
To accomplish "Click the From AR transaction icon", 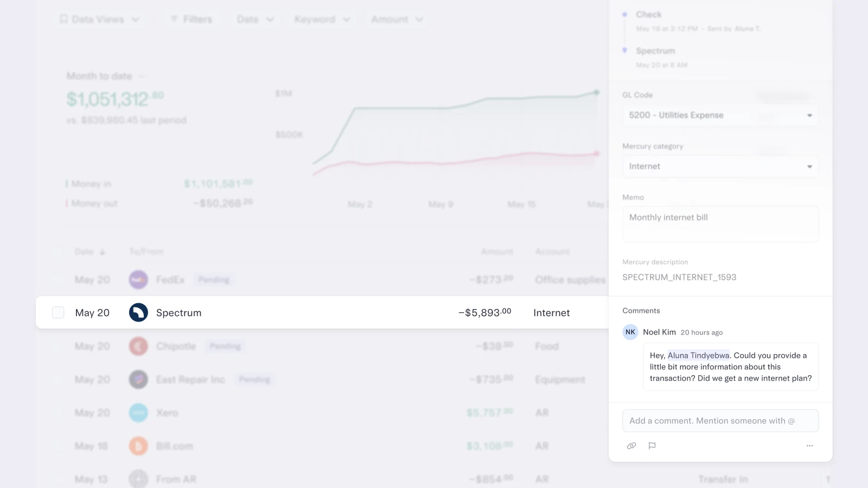I will 138,479.
